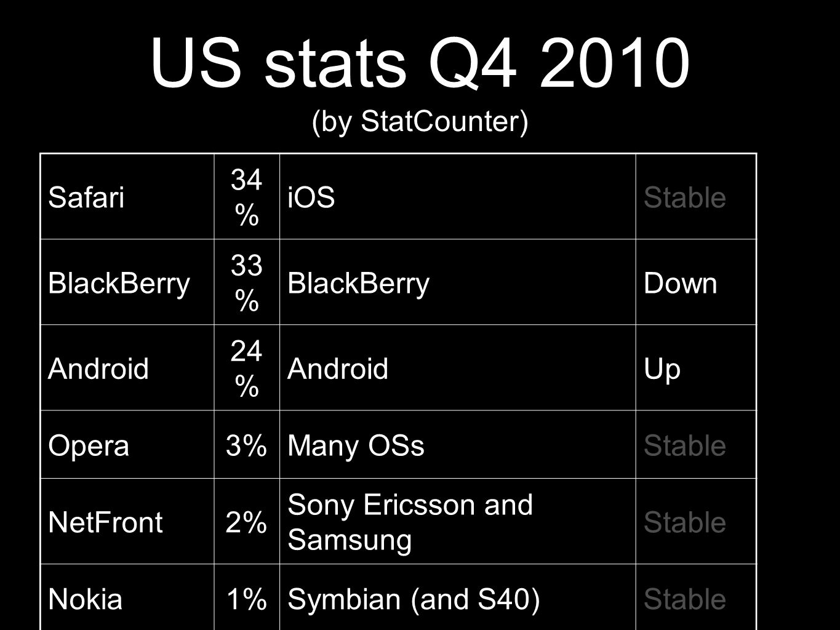The width and height of the screenshot is (840, 630).
Task: Click the Opera cell in the table
Action: tap(127, 444)
